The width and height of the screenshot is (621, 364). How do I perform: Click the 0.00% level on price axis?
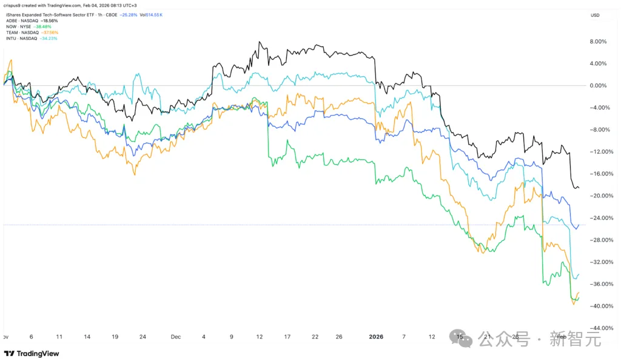[x=598, y=85]
